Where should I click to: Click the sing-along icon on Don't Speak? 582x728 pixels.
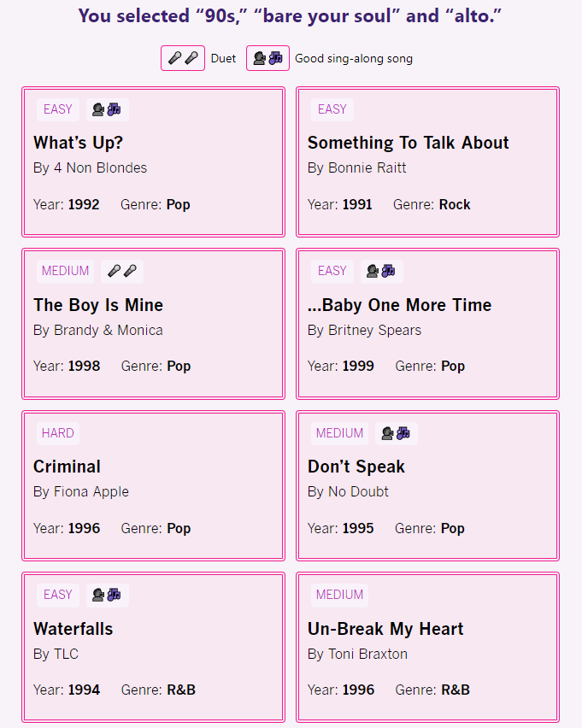tap(396, 433)
